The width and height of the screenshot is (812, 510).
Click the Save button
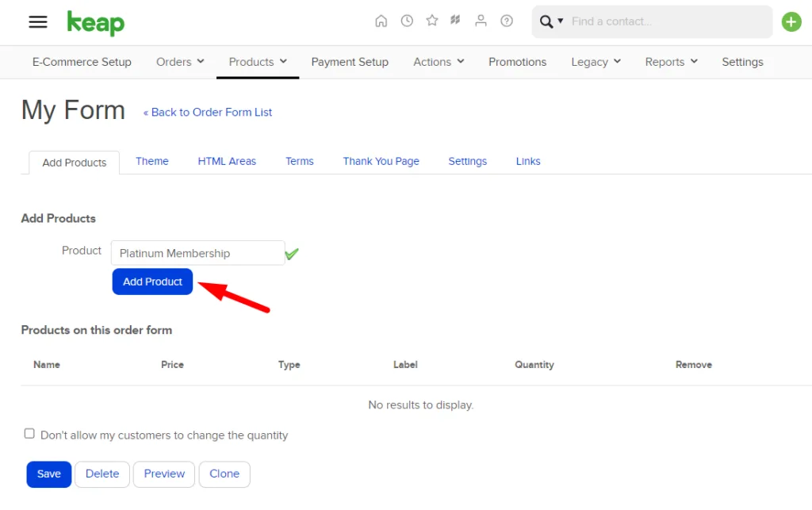coord(48,474)
